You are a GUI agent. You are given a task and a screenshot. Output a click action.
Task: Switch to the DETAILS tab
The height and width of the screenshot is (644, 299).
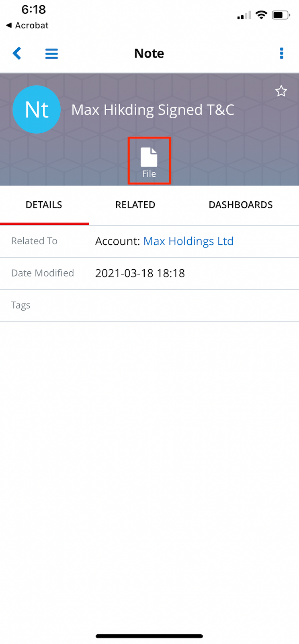tap(44, 205)
